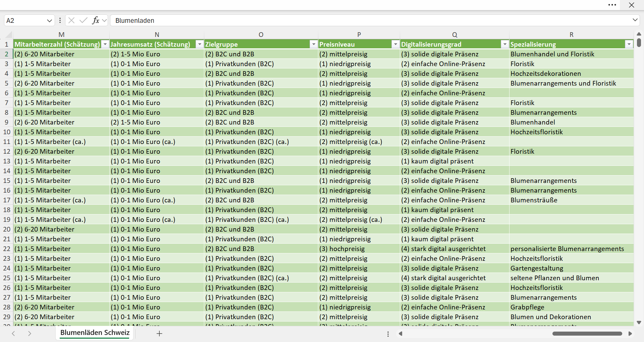Open filter dropdown for Zielgruppe column
Image resolution: width=644 pixels, height=342 pixels.
(314, 44)
